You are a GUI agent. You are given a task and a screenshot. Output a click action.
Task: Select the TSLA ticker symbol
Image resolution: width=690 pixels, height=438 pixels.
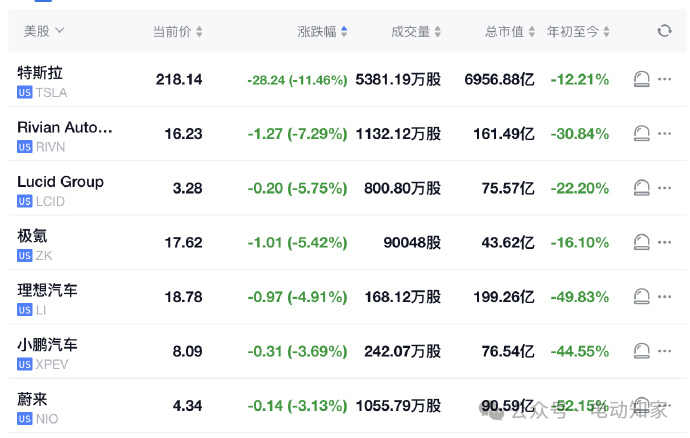click(51, 92)
